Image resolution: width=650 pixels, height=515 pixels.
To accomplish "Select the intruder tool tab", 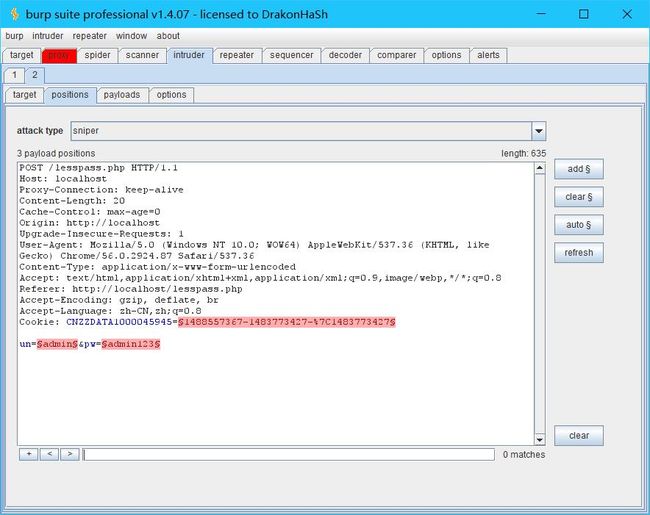I will point(189,55).
